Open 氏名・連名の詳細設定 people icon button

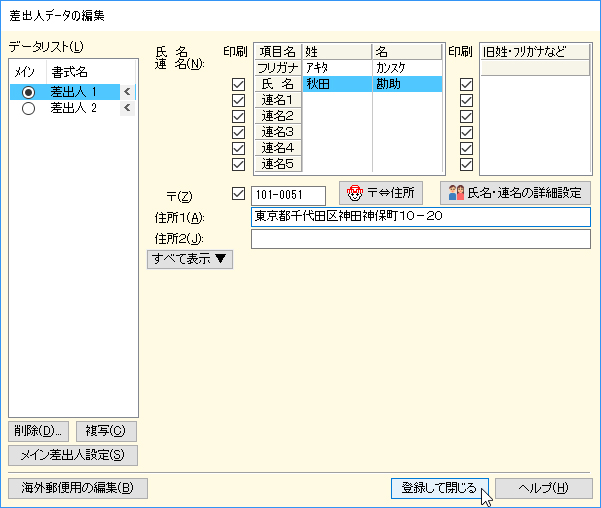pyautogui.click(x=515, y=193)
